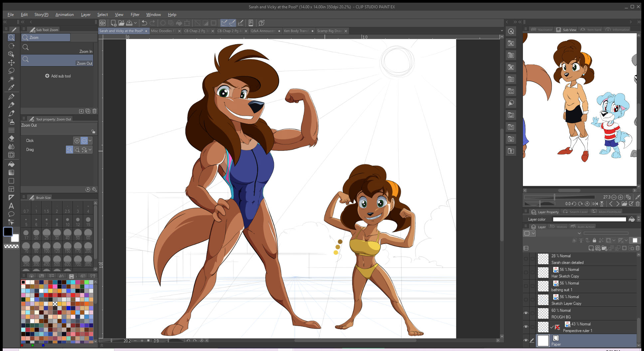Select the Auto select magic wand tool
644x351 pixels.
click(x=11, y=79)
